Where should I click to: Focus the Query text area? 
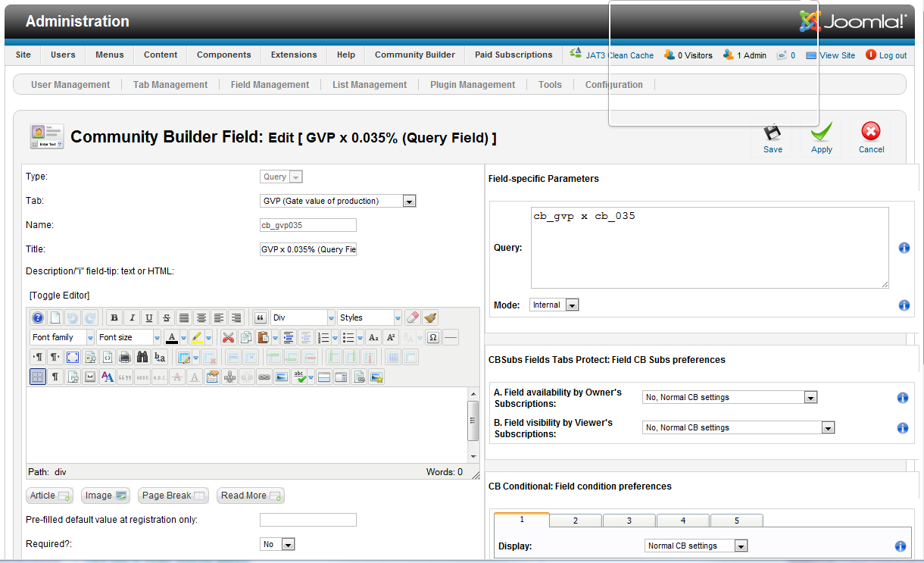(710, 248)
